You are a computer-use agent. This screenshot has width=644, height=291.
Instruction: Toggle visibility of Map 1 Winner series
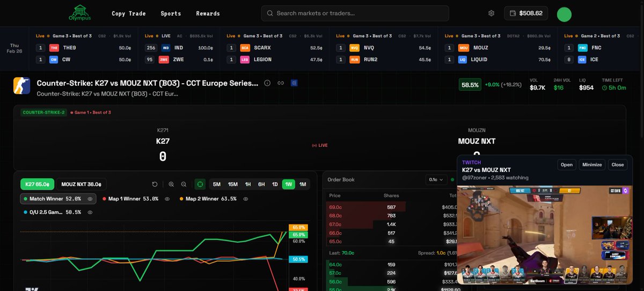pos(167,199)
